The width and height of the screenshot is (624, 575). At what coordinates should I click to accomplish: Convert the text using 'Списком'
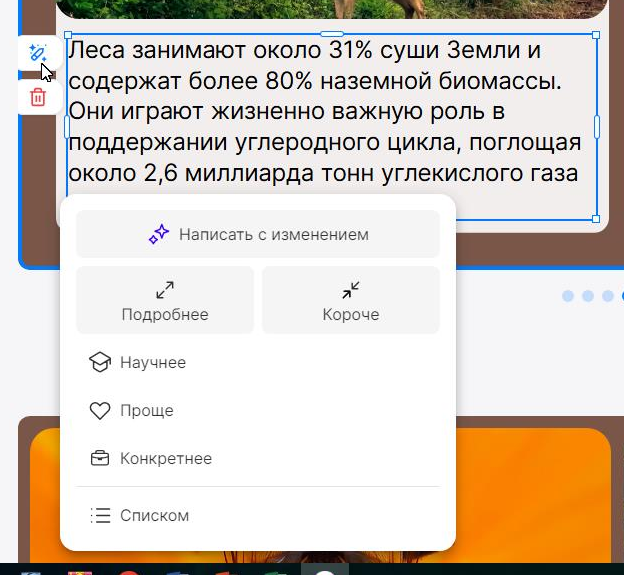[x=258, y=515]
